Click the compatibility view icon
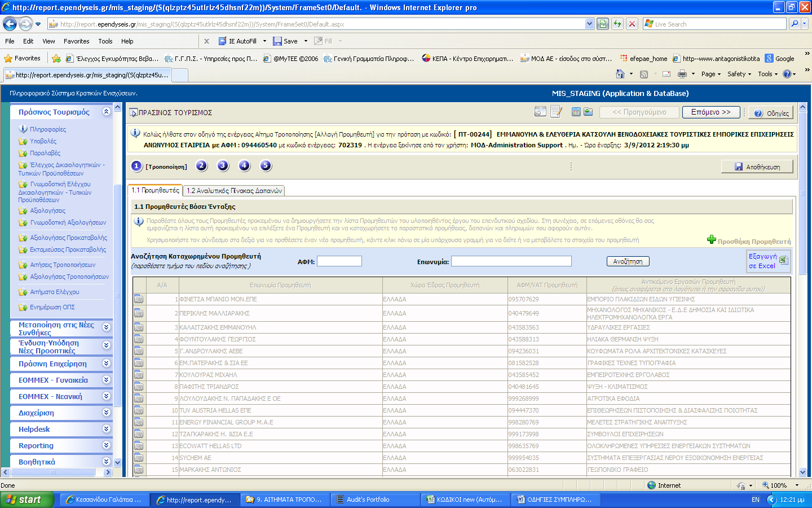This screenshot has height=508, width=812. [x=603, y=24]
